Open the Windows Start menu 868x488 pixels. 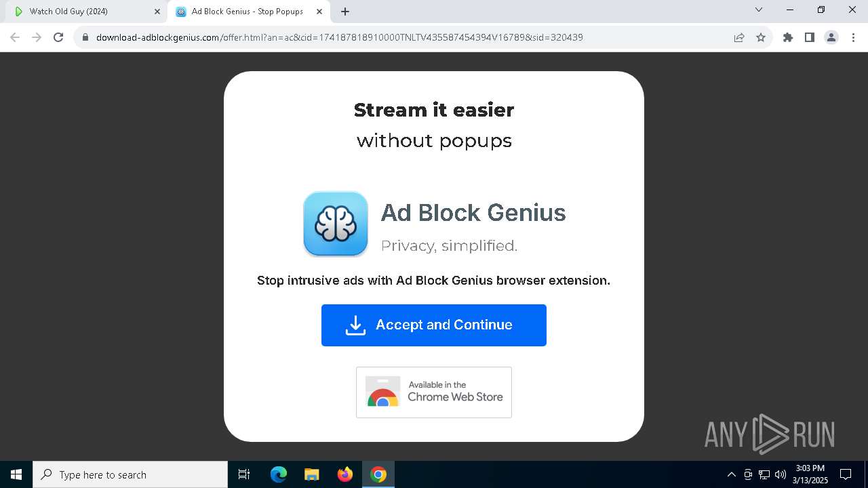(x=16, y=474)
